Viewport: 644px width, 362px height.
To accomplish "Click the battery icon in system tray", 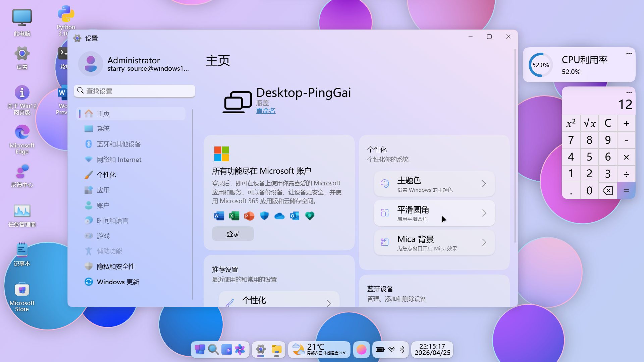I will 380,350.
